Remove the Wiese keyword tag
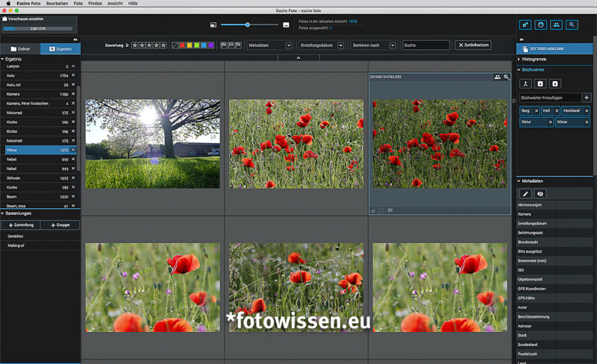This screenshot has width=597, height=364. (587, 122)
